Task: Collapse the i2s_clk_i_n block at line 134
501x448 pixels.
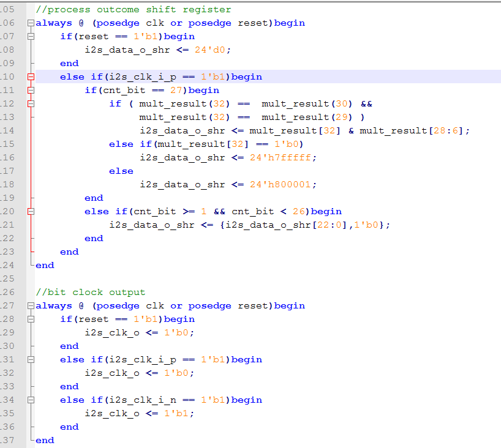Action: point(31,400)
